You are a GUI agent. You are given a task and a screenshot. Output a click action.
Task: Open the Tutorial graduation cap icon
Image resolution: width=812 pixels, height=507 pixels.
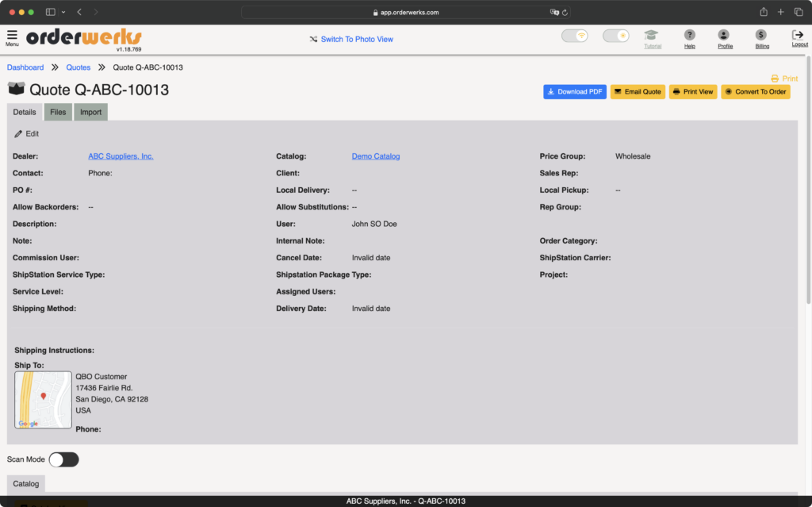pyautogui.click(x=651, y=35)
